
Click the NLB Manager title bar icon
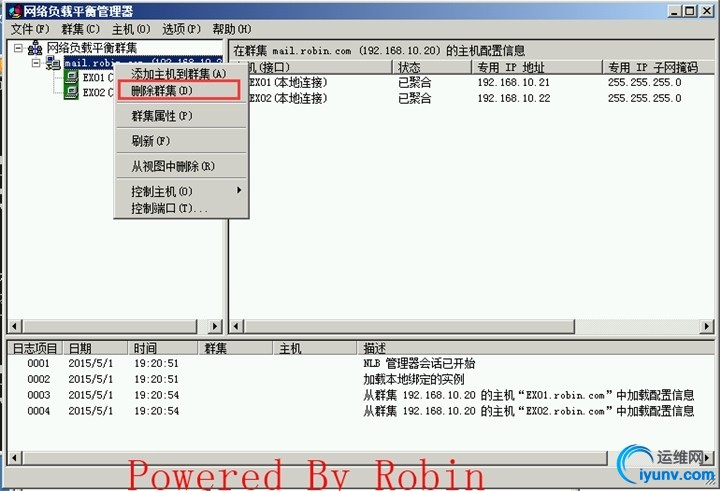pos(16,10)
